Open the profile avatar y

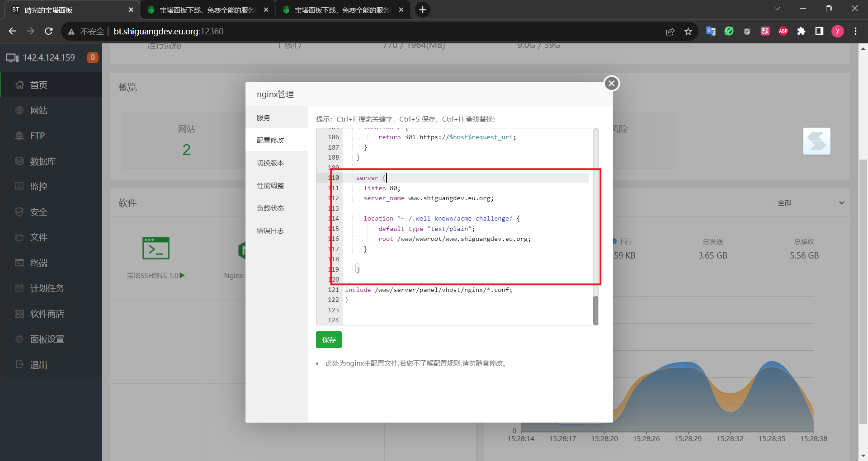tap(837, 31)
